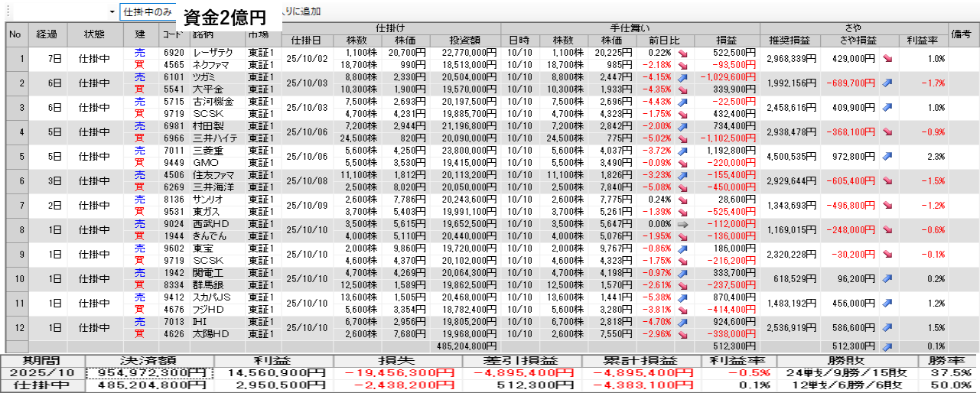
Task: Click the red down arrow beside レーザテク's 0.22%
Action: pyautogui.click(x=683, y=54)
